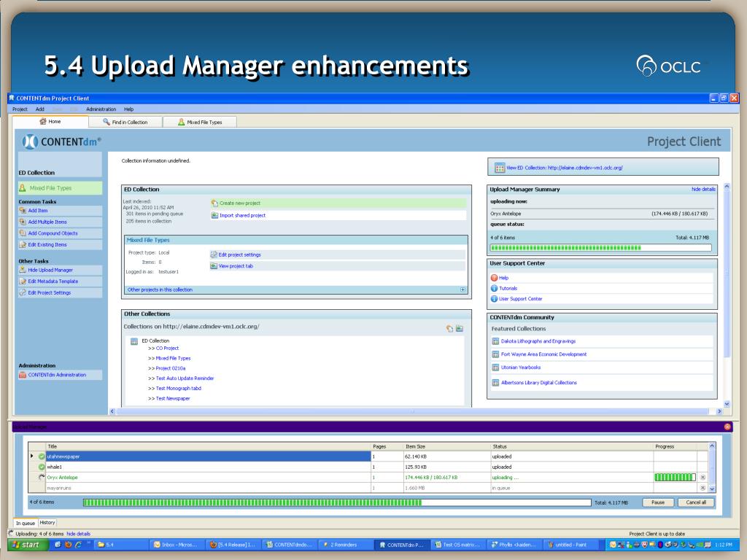747x560 pixels.
Task: Expand Other projects in this collection
Action: tap(462, 289)
